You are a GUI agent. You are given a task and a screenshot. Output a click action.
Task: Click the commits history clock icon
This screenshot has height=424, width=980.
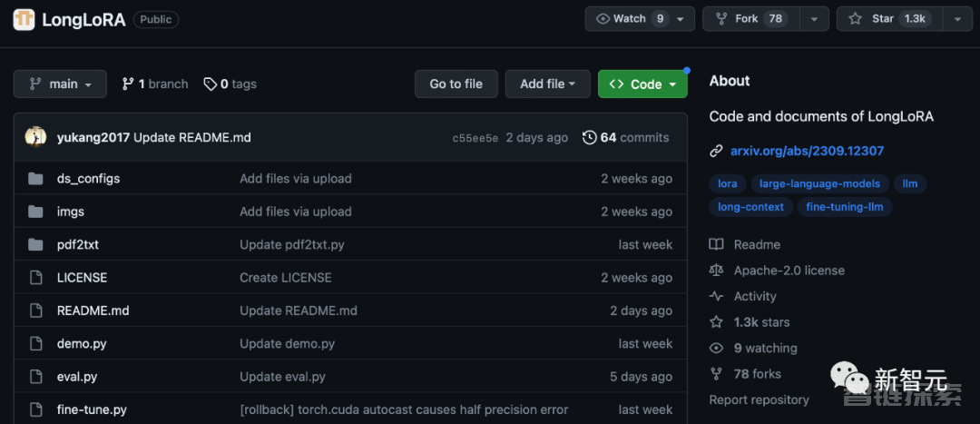(590, 138)
